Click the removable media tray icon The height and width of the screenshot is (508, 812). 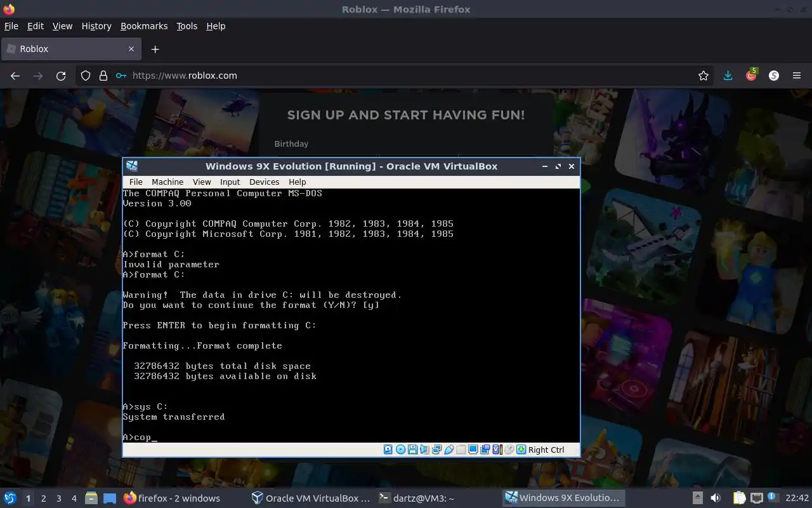coord(697,498)
